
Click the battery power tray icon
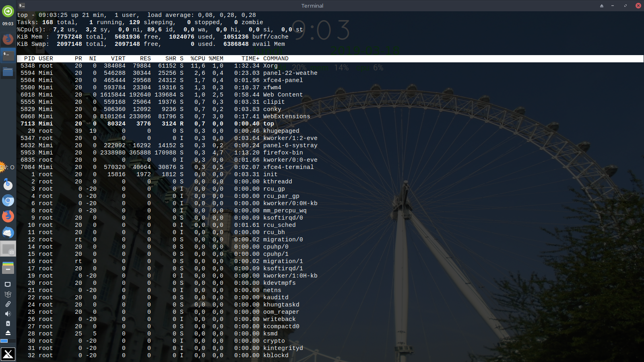pos(8,323)
